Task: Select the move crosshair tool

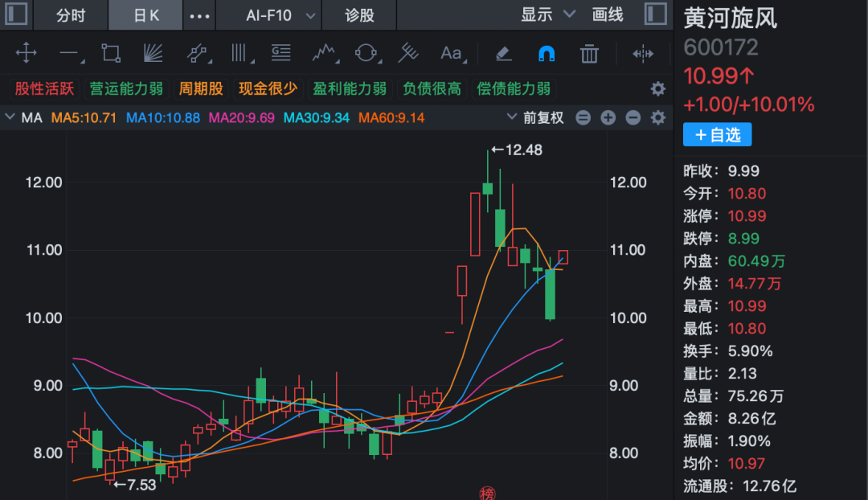Action: [x=26, y=54]
